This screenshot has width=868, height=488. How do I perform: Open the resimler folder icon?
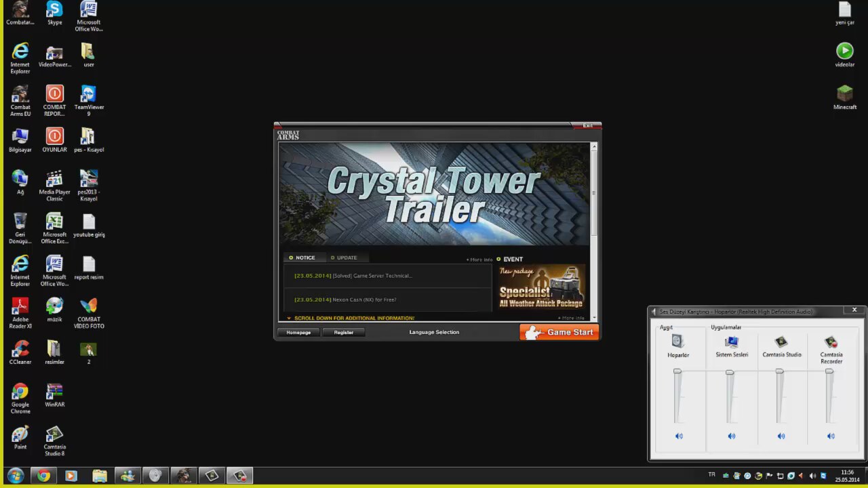point(54,353)
